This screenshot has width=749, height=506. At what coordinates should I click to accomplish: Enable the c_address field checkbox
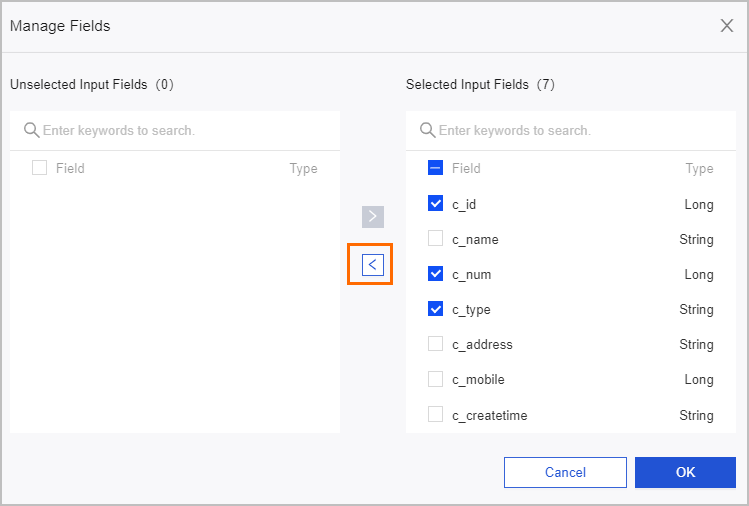point(436,344)
